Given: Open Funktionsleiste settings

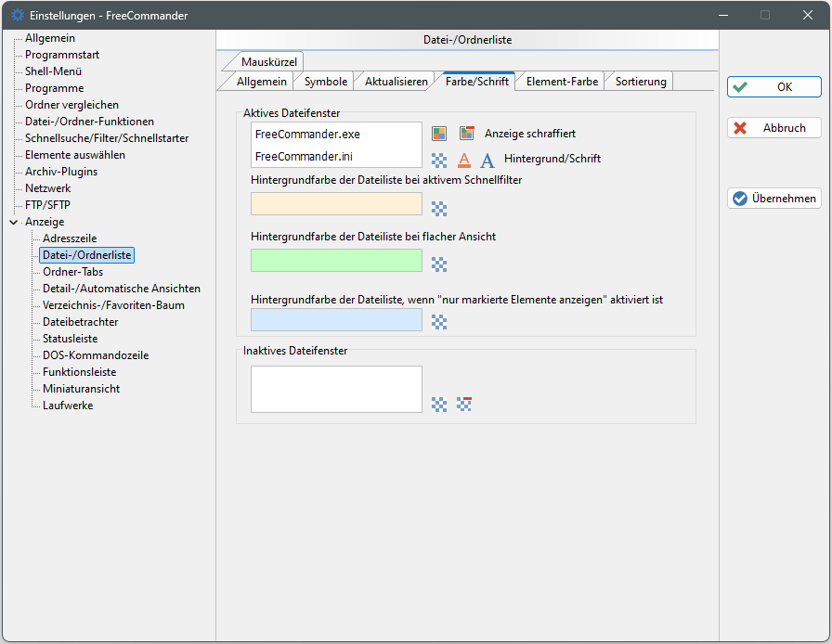Looking at the screenshot, I should click(79, 372).
